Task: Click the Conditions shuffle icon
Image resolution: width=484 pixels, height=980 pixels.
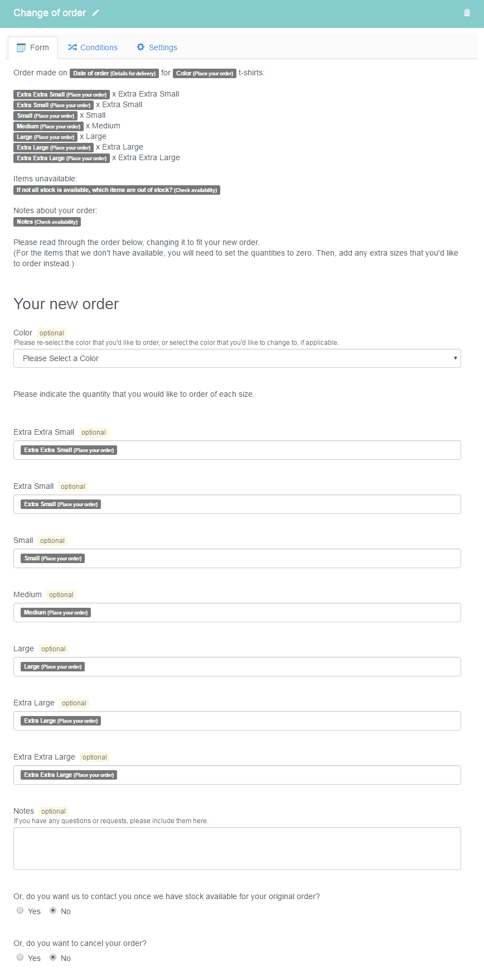Action: 72,47
